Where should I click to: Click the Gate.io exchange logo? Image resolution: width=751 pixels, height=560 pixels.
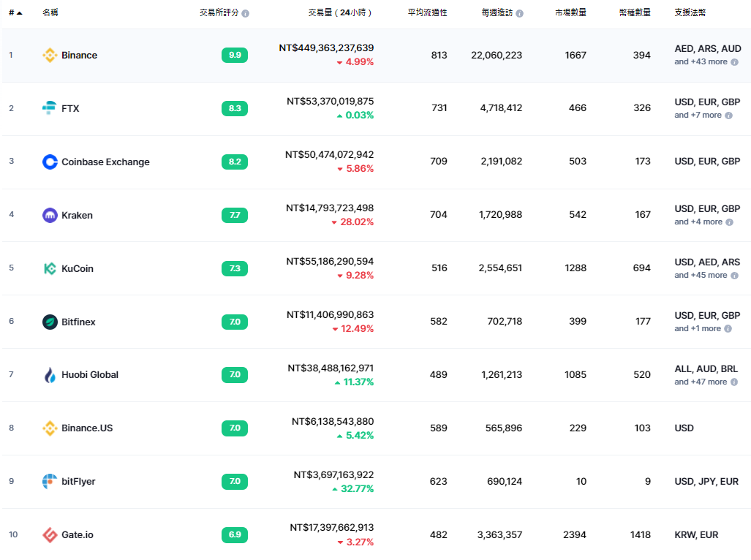[50, 534]
